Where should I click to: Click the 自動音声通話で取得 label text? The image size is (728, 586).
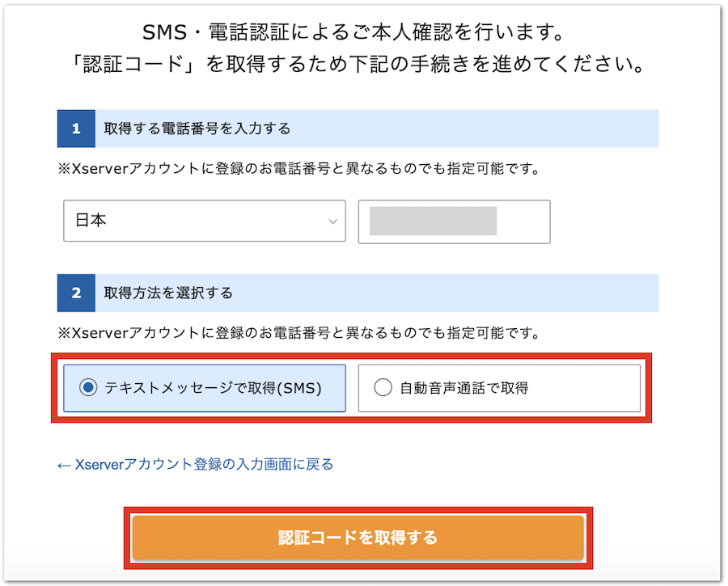(463, 388)
